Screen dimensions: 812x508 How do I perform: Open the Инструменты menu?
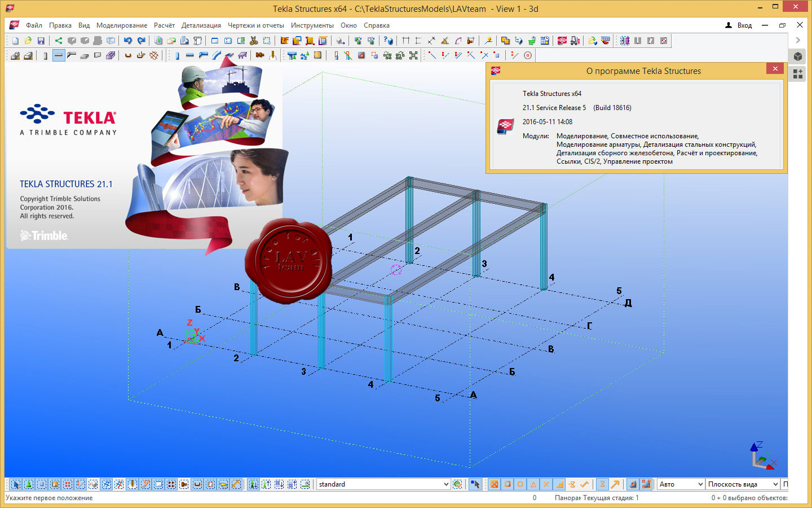click(x=312, y=25)
